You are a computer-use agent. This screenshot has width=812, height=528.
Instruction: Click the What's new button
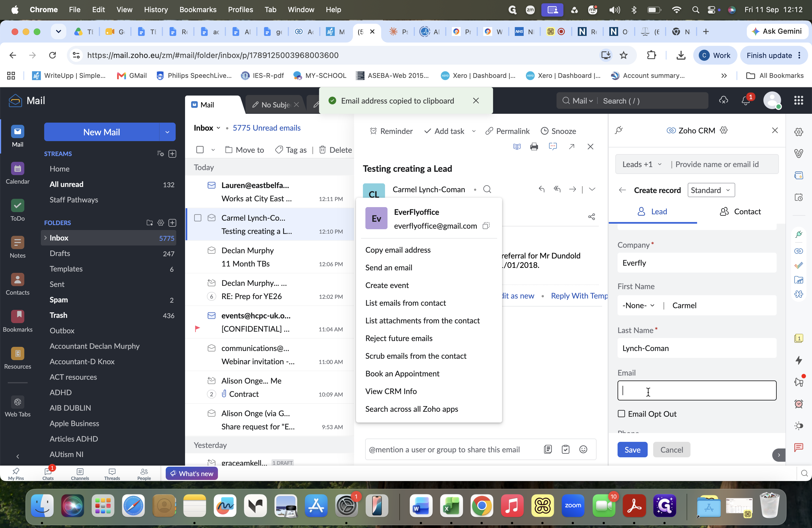[191, 473]
